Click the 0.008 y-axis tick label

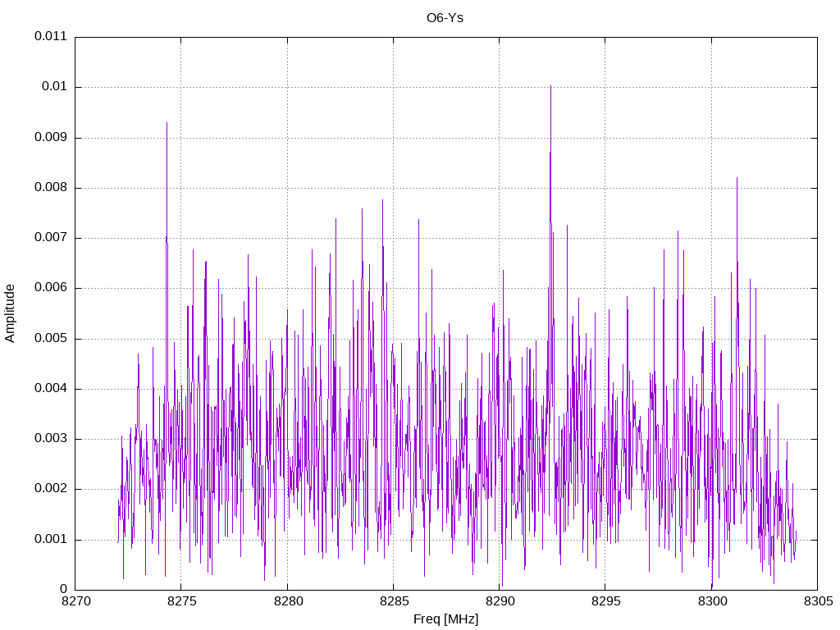pos(51,188)
